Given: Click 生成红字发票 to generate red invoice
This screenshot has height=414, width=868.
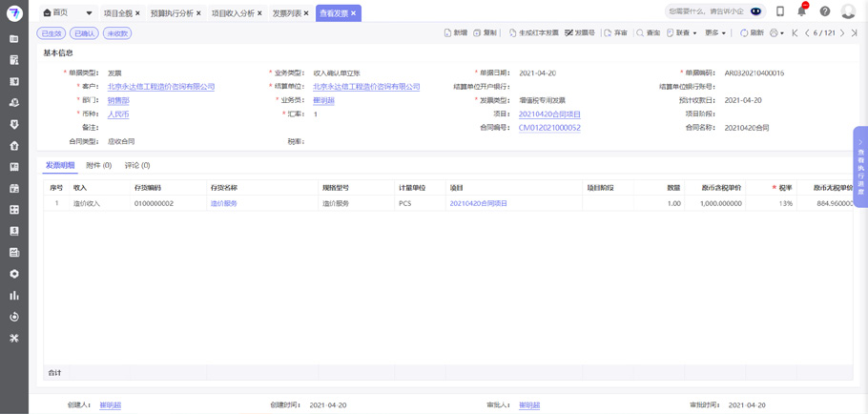Looking at the screenshot, I should tap(533, 33).
